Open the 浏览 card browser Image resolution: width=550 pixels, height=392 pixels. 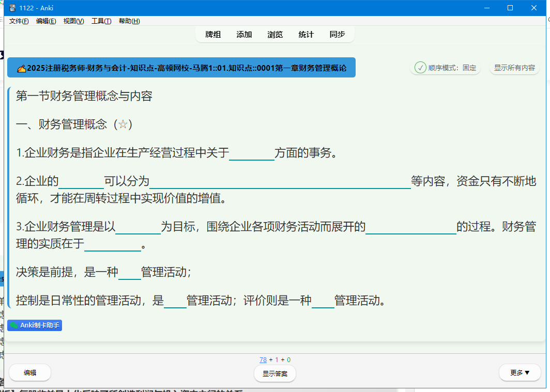[274, 34]
